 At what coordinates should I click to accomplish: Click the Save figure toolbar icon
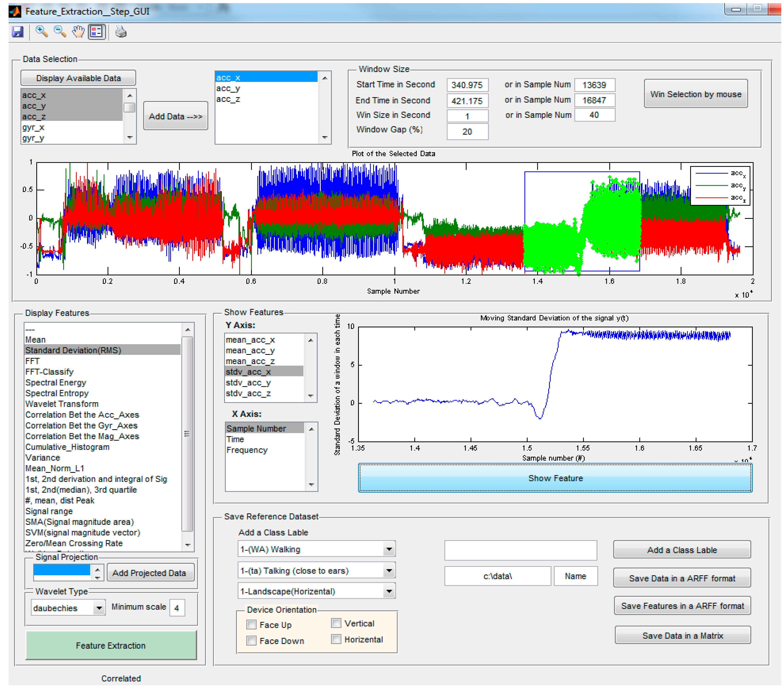[x=18, y=32]
